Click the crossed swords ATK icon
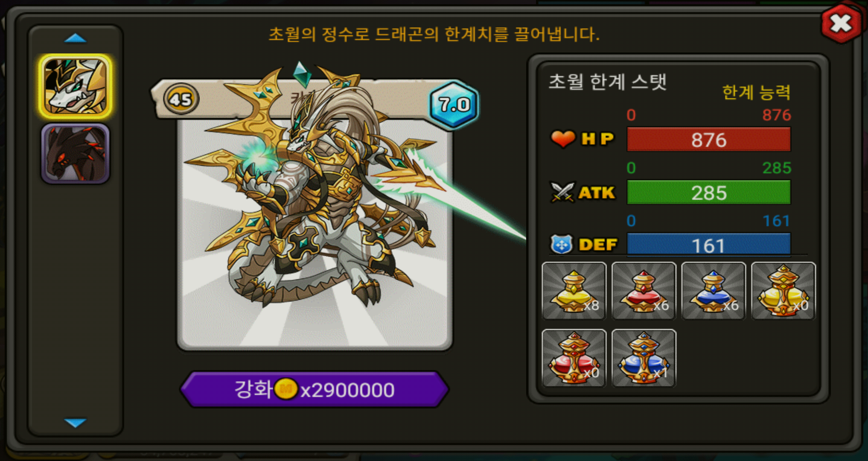 click(x=562, y=192)
